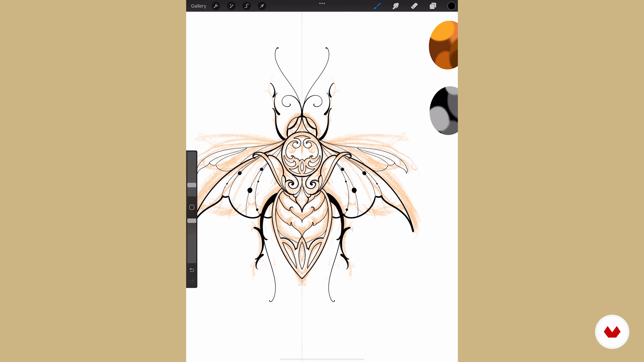Open the Layers panel
This screenshot has height=362, width=644.
point(433,6)
